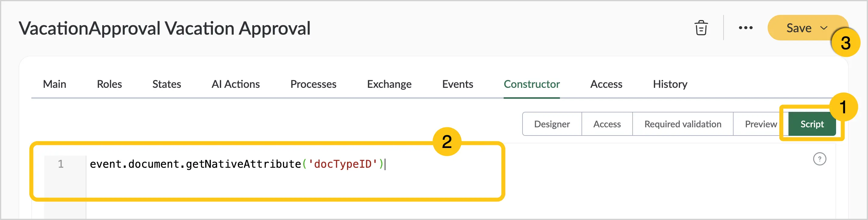This screenshot has width=868, height=220.
Task: Select line number 1 in the gutter
Action: click(61, 164)
